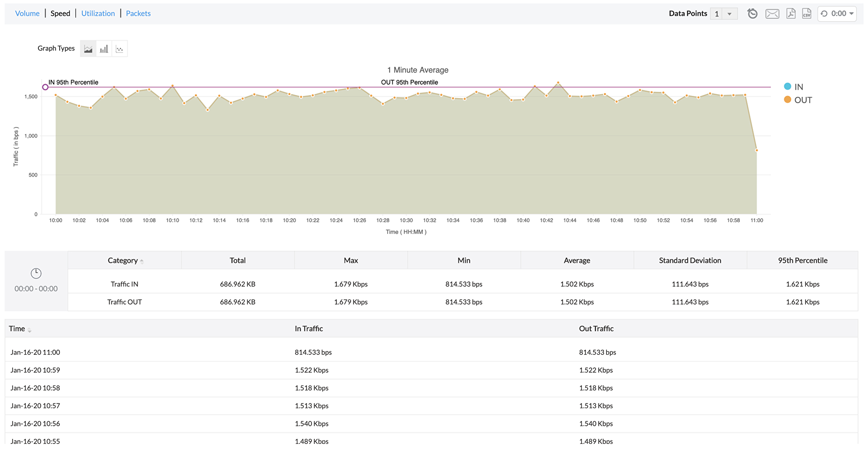Click the 10:42 peak data point on chart
Image resolution: width=868 pixels, height=452 pixels.
(558, 82)
